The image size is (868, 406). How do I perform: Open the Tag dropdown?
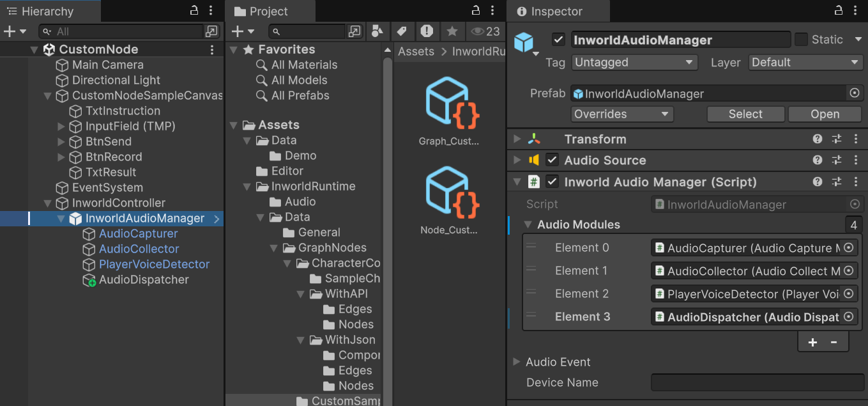click(634, 62)
